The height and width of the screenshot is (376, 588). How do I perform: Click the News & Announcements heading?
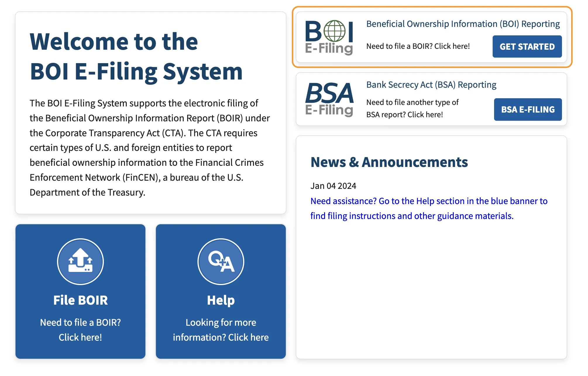click(389, 162)
